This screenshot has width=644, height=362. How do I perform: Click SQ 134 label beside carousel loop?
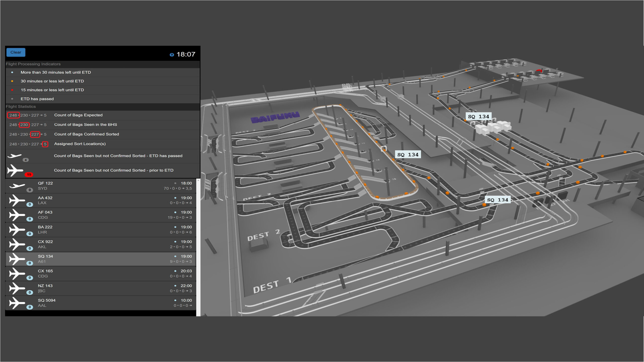pos(408,155)
